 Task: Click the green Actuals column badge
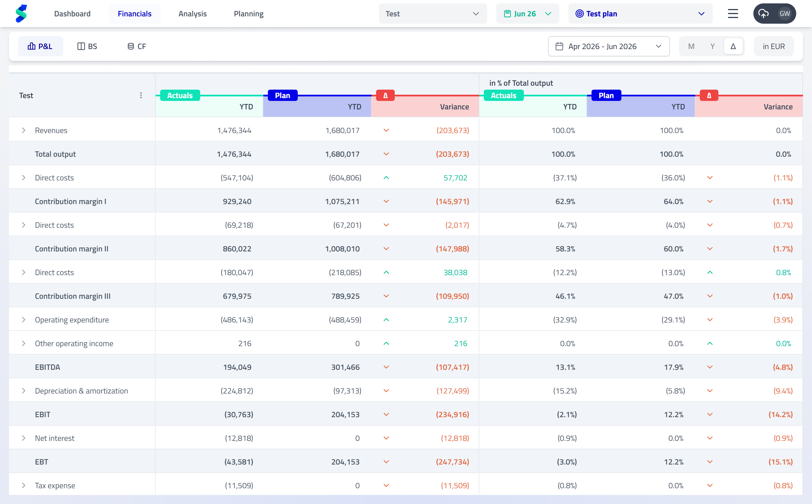[x=180, y=95]
